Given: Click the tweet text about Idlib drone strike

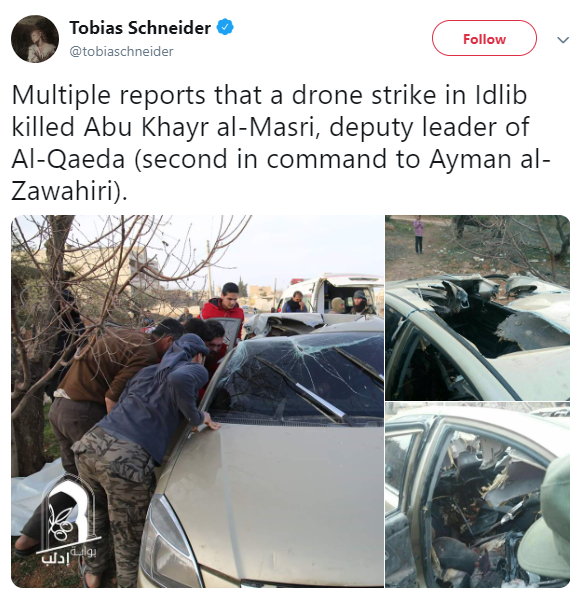Looking at the screenshot, I should pos(281,142).
